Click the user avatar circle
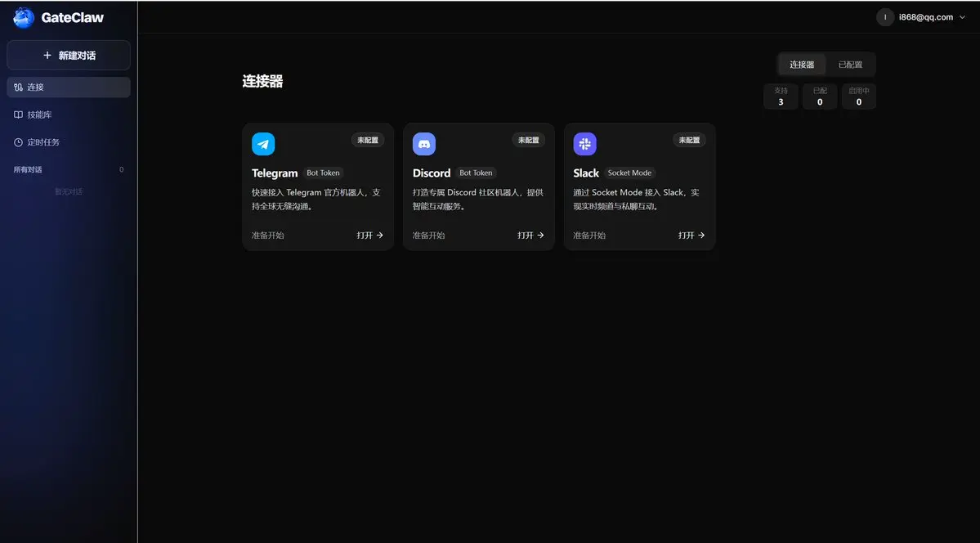 (x=885, y=17)
